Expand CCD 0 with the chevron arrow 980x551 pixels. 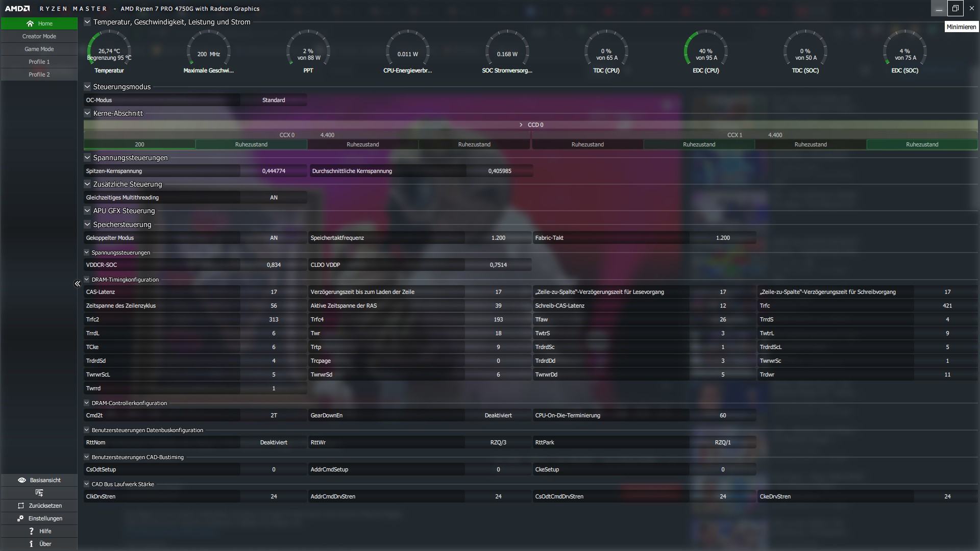[521, 125]
